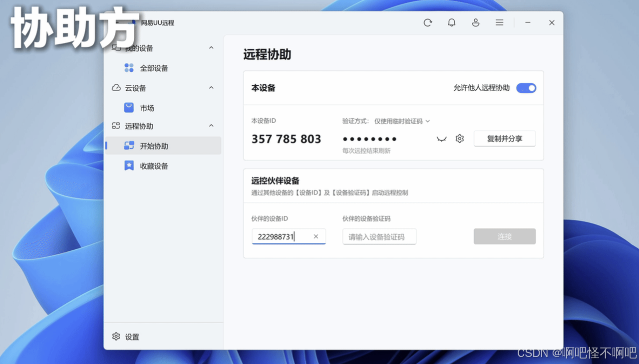Open the notifications bell
The height and width of the screenshot is (364, 639).
pos(452,22)
